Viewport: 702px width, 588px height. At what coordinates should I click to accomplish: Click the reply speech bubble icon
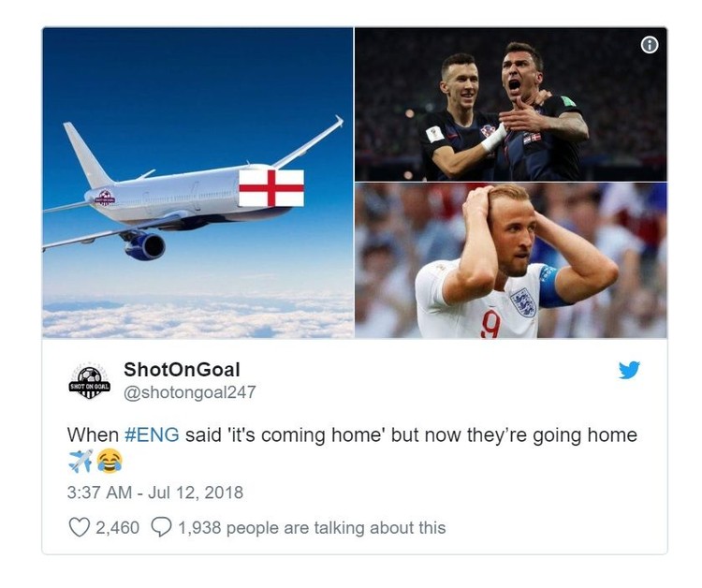(x=161, y=527)
